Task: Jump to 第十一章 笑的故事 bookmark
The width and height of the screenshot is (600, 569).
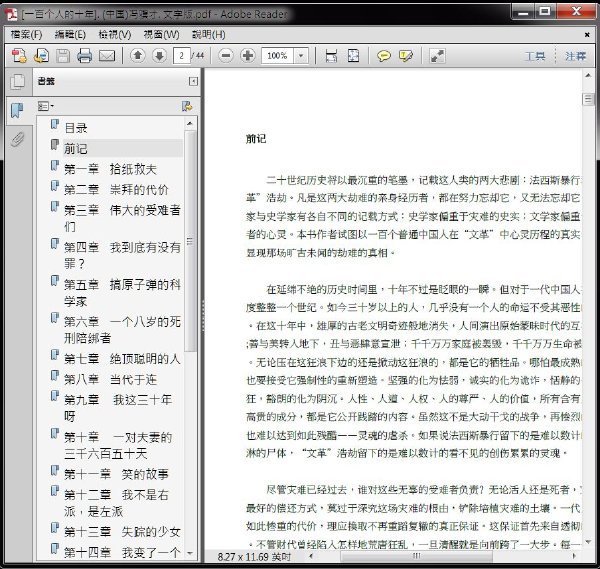Action: pos(116,474)
